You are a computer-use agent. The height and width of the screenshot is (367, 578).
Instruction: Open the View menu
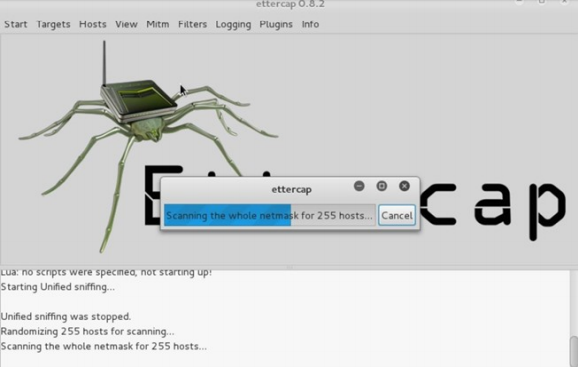click(x=126, y=24)
